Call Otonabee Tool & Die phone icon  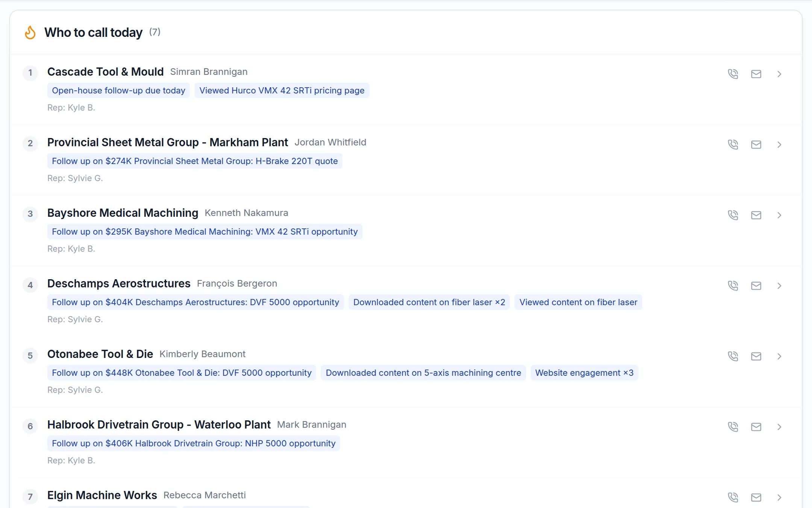click(x=733, y=356)
